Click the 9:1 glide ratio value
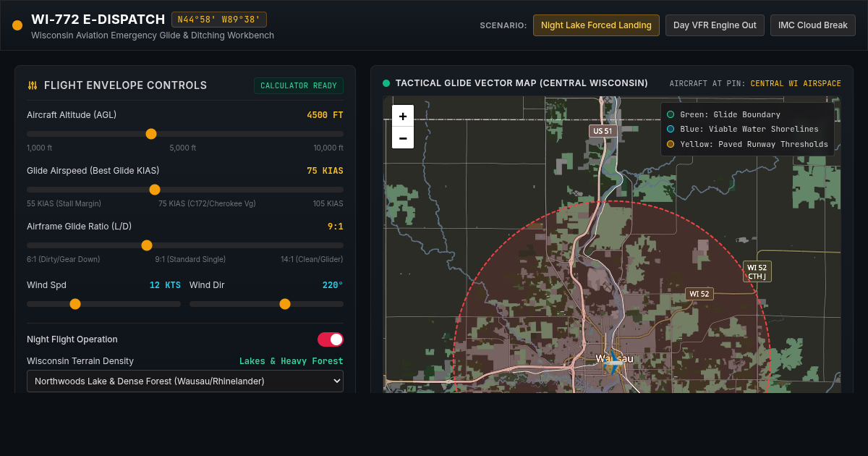 [x=336, y=227]
